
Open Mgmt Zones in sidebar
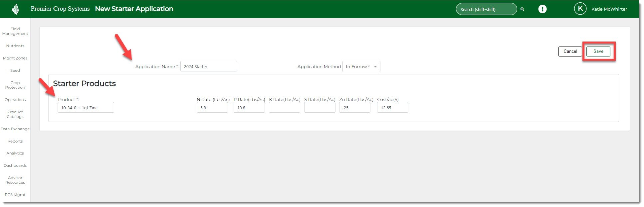(x=15, y=58)
